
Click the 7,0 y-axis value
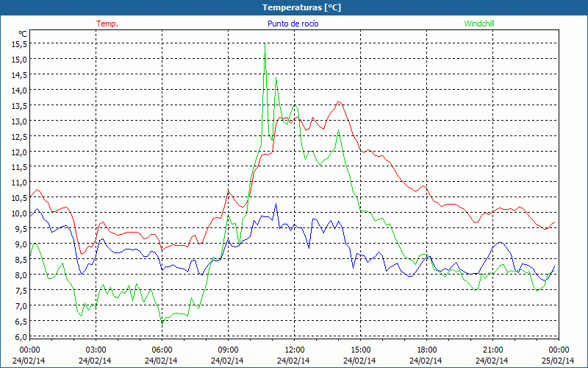pyautogui.click(x=22, y=305)
